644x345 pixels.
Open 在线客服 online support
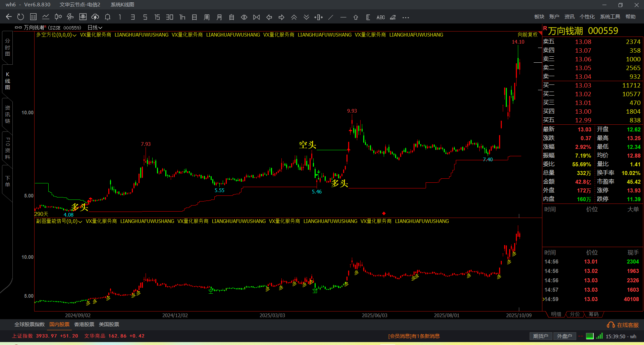[623, 325]
